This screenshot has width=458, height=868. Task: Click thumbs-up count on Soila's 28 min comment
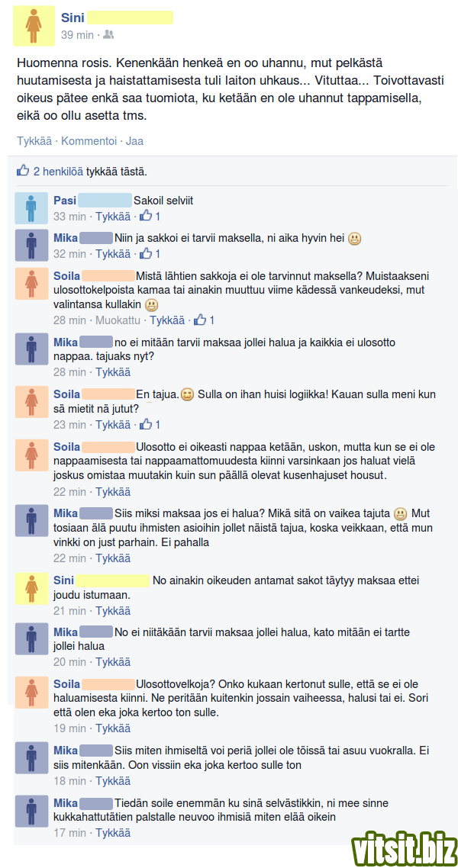204,320
